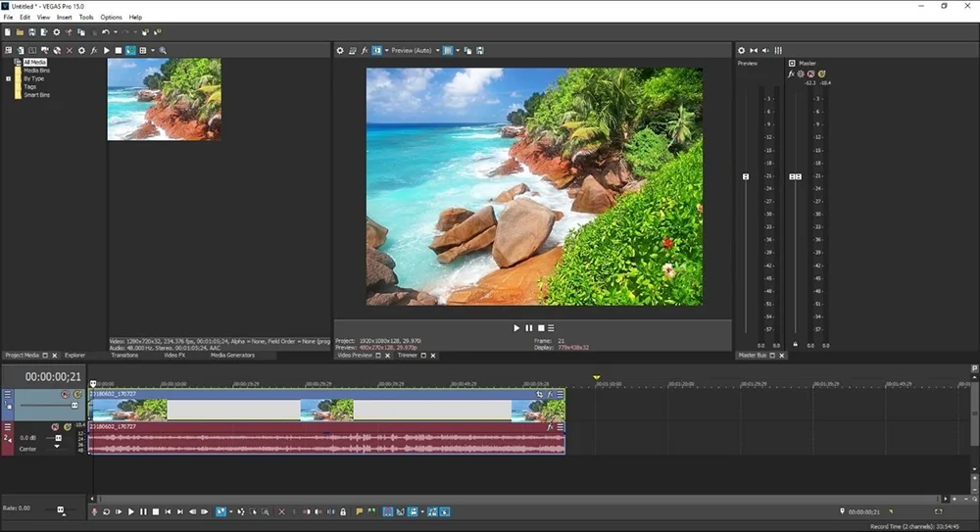Adjust the video track level slider
980x532 pixels.
pyautogui.click(x=74, y=406)
